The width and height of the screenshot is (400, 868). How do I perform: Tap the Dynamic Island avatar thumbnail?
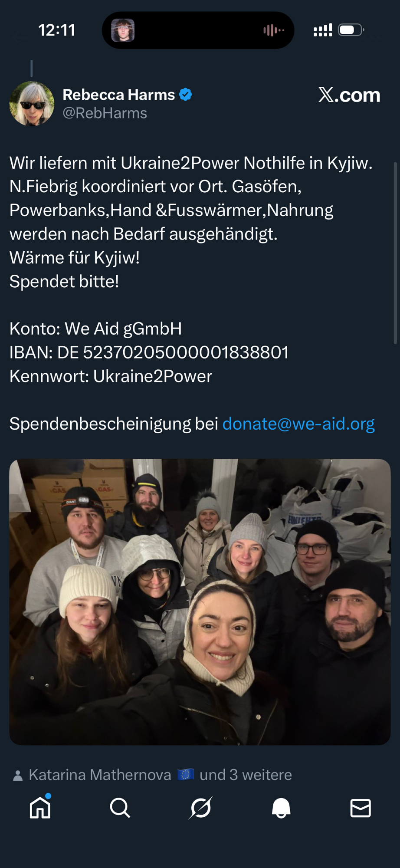[x=123, y=30]
